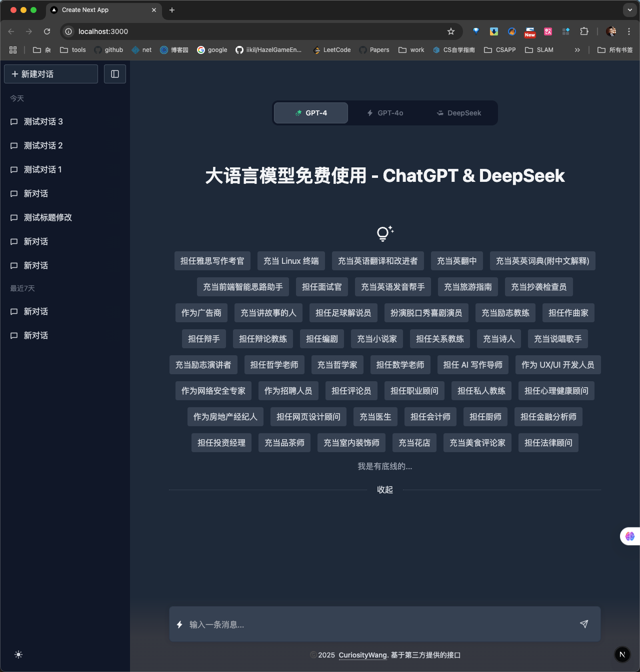Open the floating brain assistant widget

tap(629, 536)
